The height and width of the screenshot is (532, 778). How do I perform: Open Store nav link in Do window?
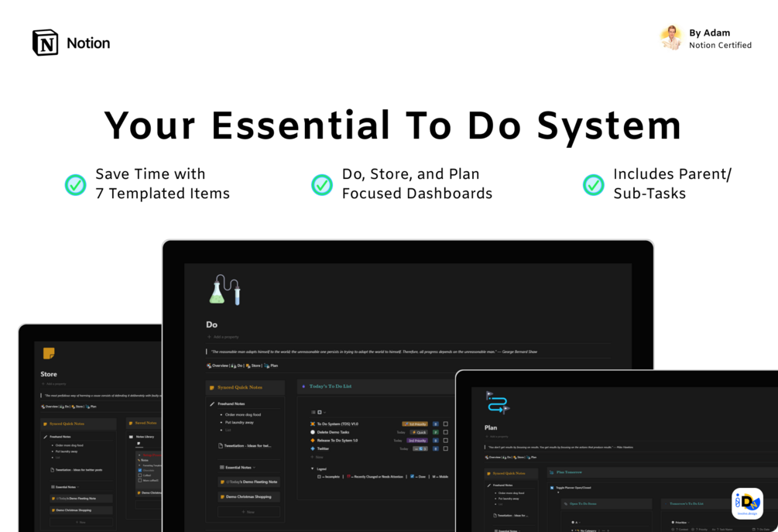pos(253,366)
